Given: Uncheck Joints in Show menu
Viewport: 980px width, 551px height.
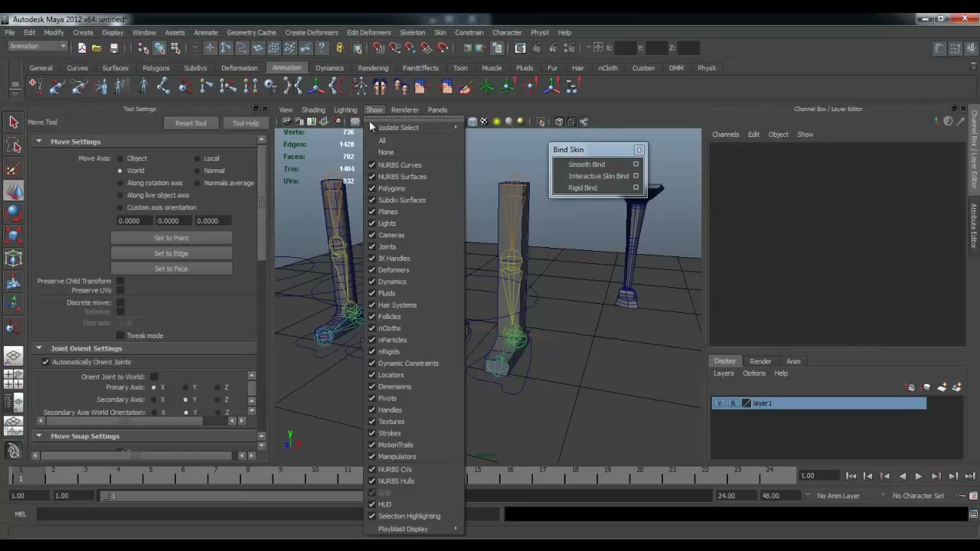Looking at the screenshot, I should click(x=372, y=246).
